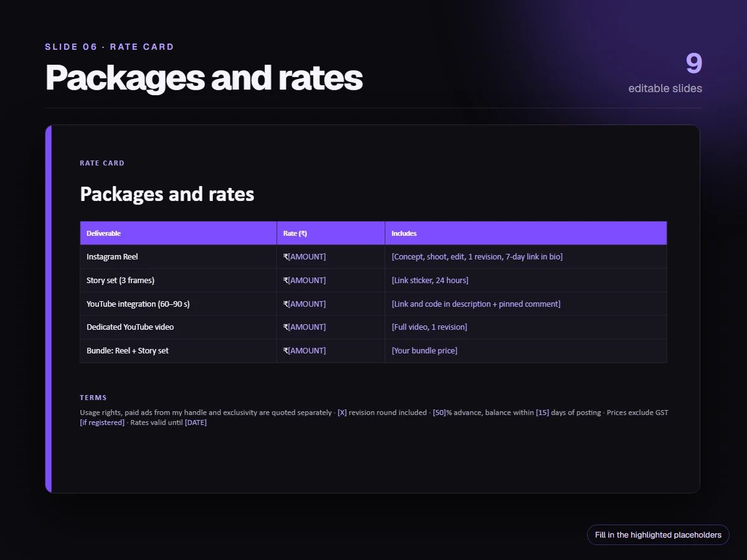Viewport: 747px width, 560px height.
Task: Click the 'Packages and rates' main slide title
Action: click(x=204, y=78)
